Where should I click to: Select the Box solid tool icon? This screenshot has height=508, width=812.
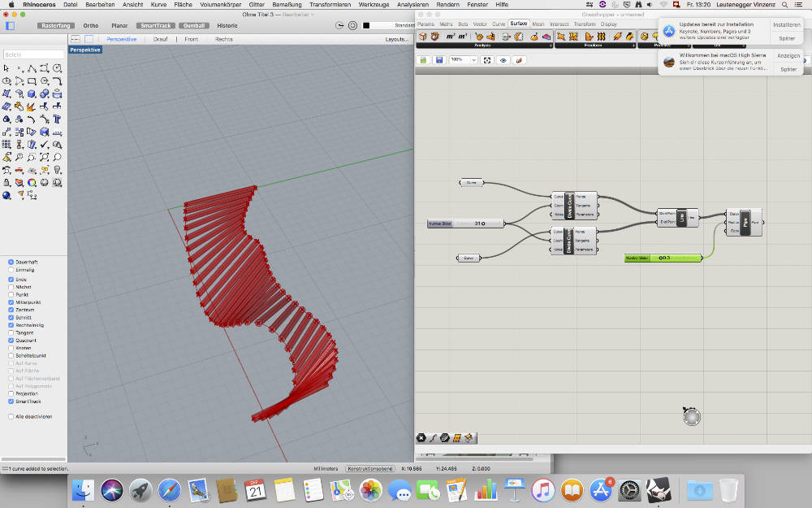32,93
